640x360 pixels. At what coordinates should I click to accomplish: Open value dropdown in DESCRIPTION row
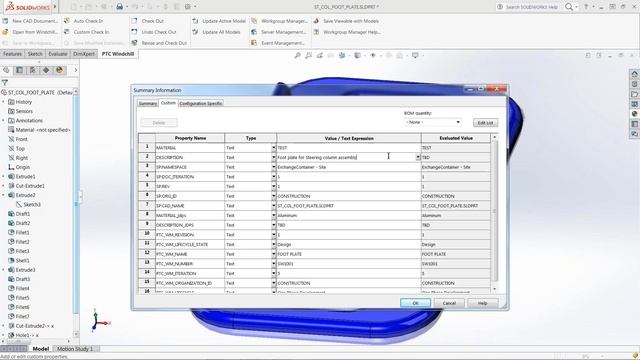coord(418,158)
